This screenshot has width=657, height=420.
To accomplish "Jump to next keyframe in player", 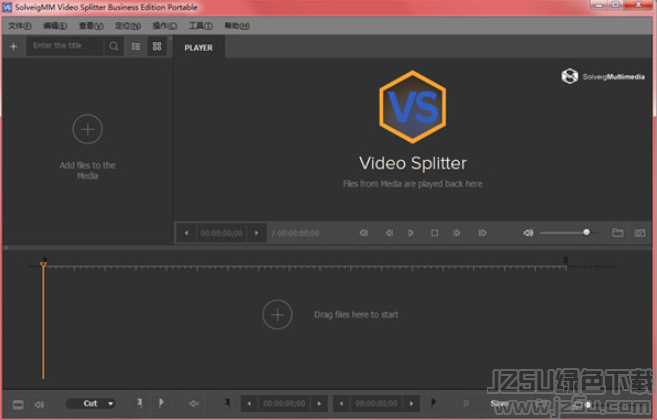I will (x=482, y=233).
